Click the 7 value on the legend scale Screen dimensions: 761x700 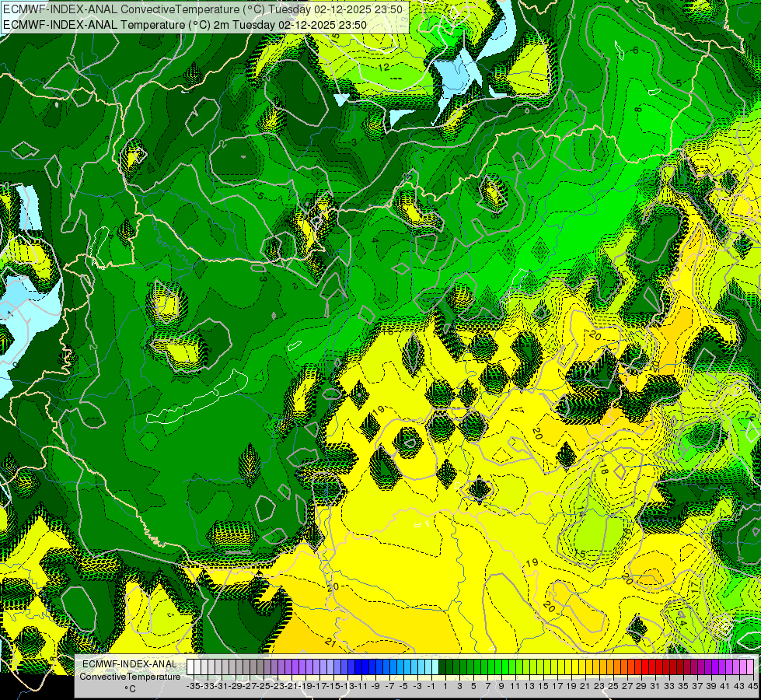(x=487, y=686)
